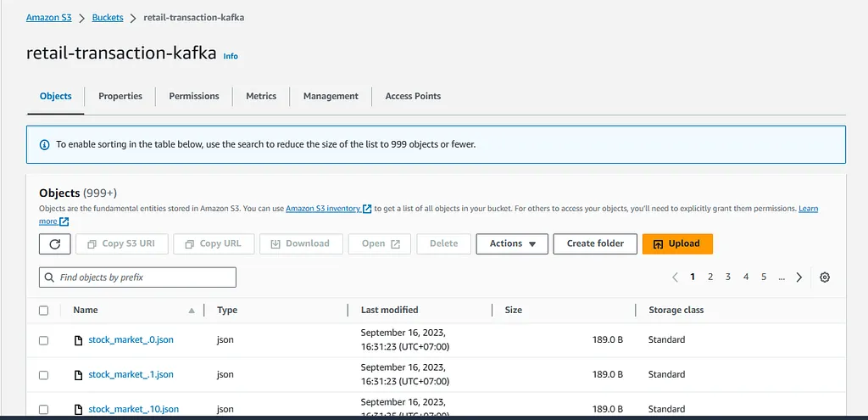Click the Name column sort arrow
868x420 pixels.
click(x=192, y=311)
